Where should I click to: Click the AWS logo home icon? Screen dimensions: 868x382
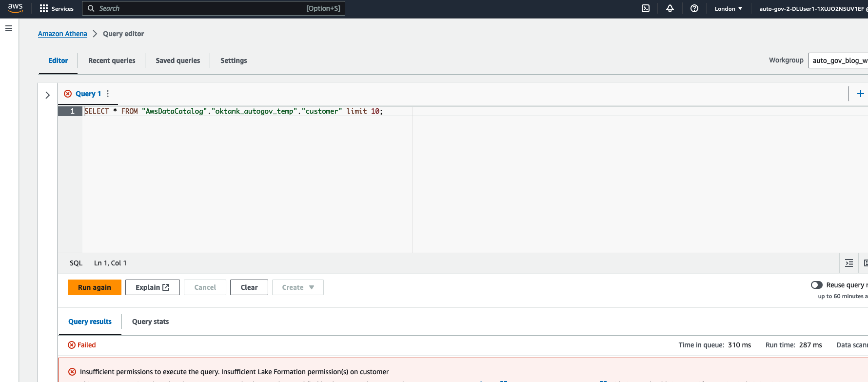[15, 8]
